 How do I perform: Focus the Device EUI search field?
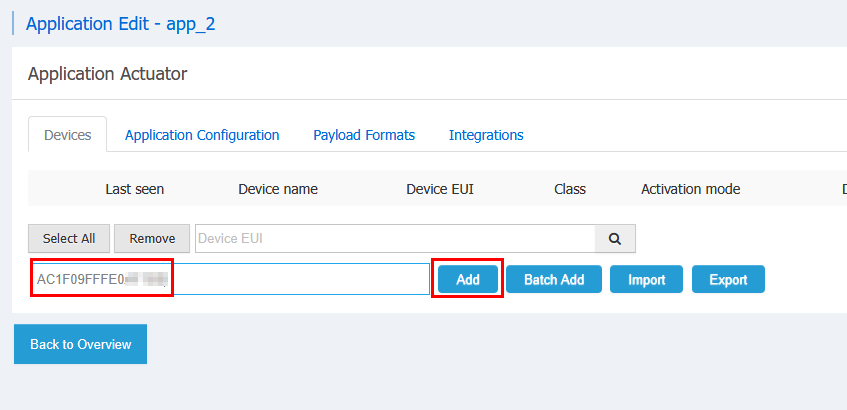(x=395, y=239)
